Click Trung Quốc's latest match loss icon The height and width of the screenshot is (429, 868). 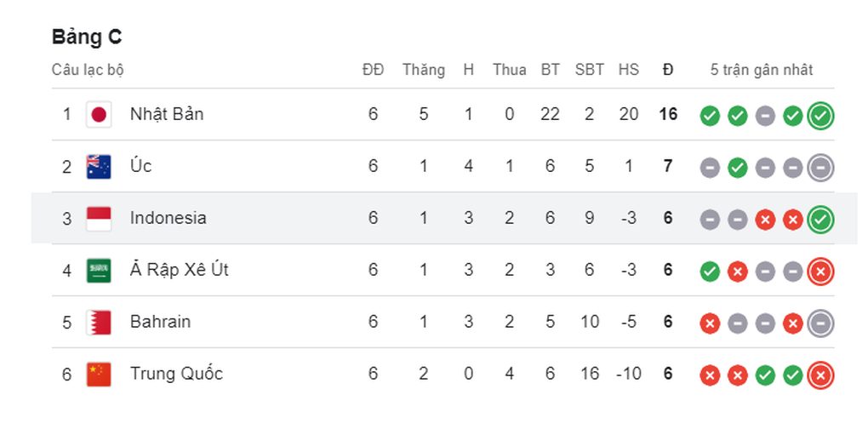(x=820, y=376)
